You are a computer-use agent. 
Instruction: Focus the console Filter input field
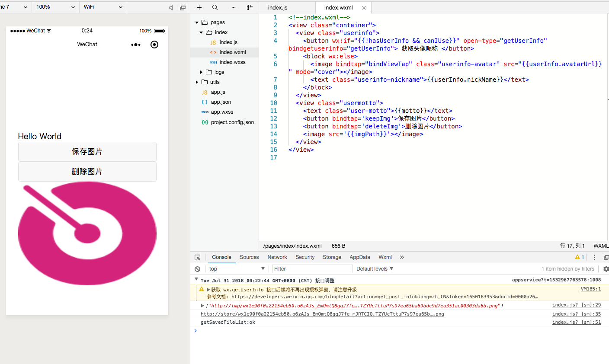tap(312, 269)
